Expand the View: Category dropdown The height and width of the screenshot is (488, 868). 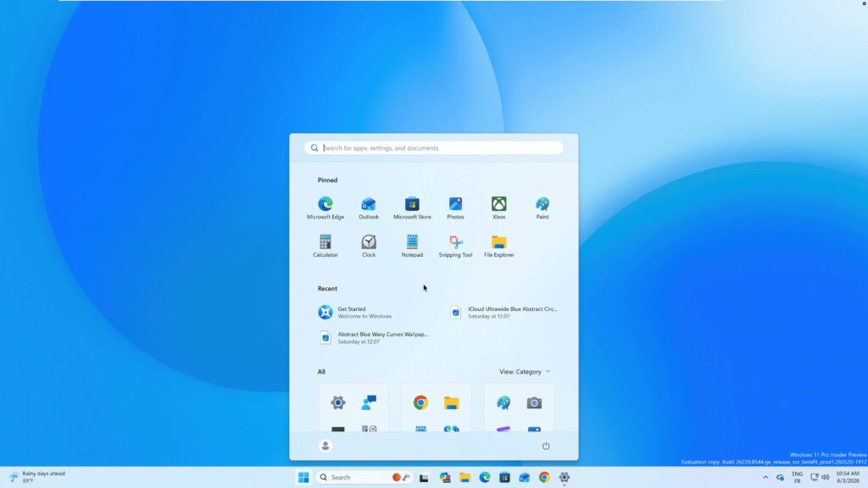pos(524,372)
